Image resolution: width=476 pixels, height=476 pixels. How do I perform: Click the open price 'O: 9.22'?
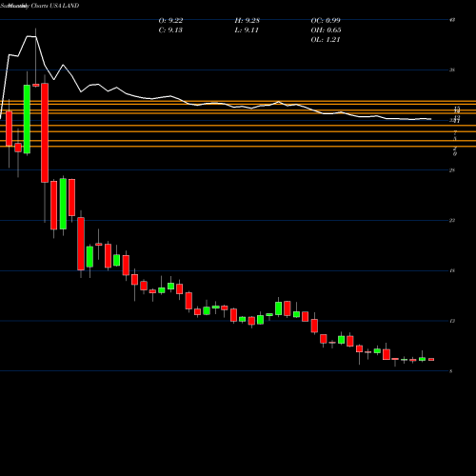(170, 21)
